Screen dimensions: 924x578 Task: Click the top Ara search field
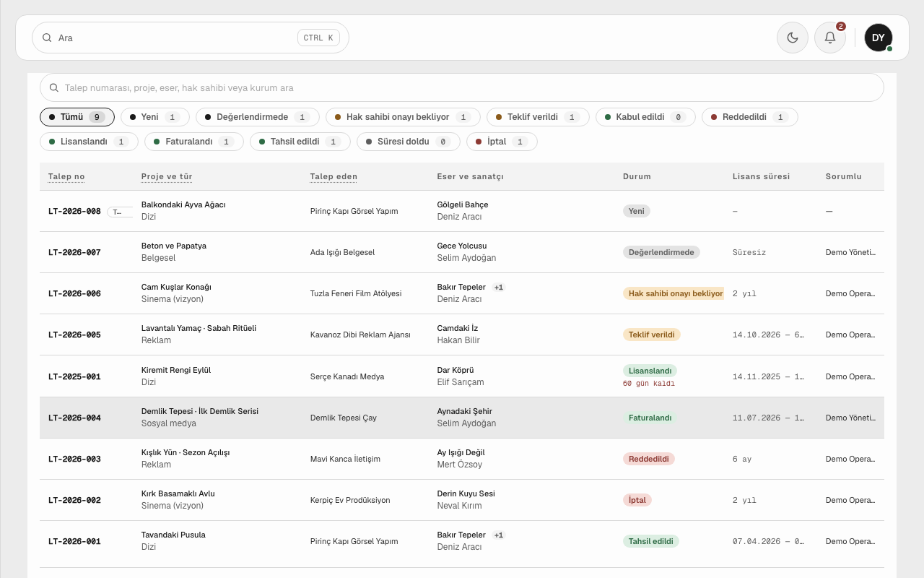(191, 38)
